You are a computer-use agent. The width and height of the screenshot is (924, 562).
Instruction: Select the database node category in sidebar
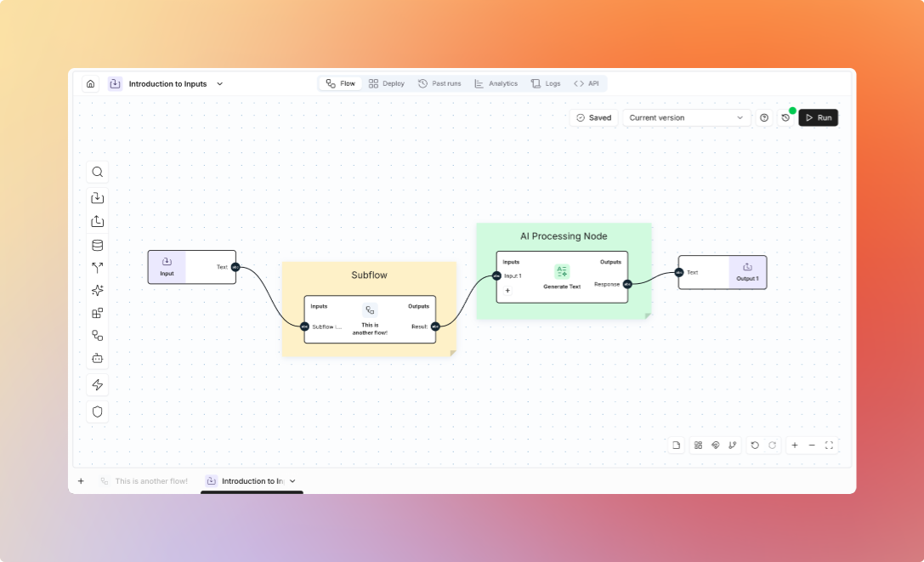97,246
